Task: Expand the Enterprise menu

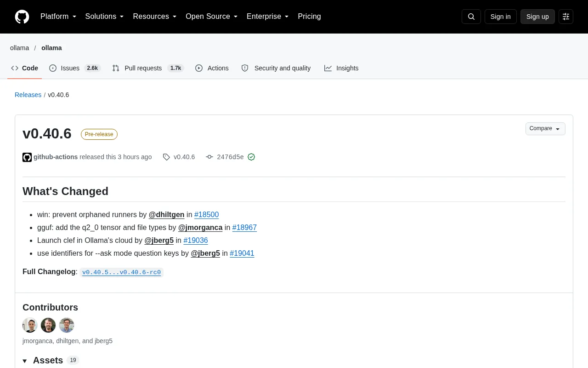Action: (268, 17)
